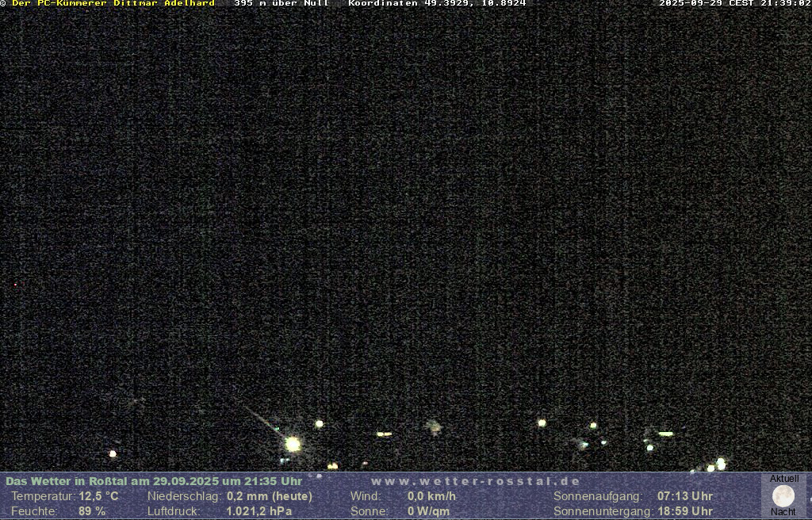Click the Niederschlag value 0,2 mm (heute)
The image size is (812, 520).
[269, 496]
